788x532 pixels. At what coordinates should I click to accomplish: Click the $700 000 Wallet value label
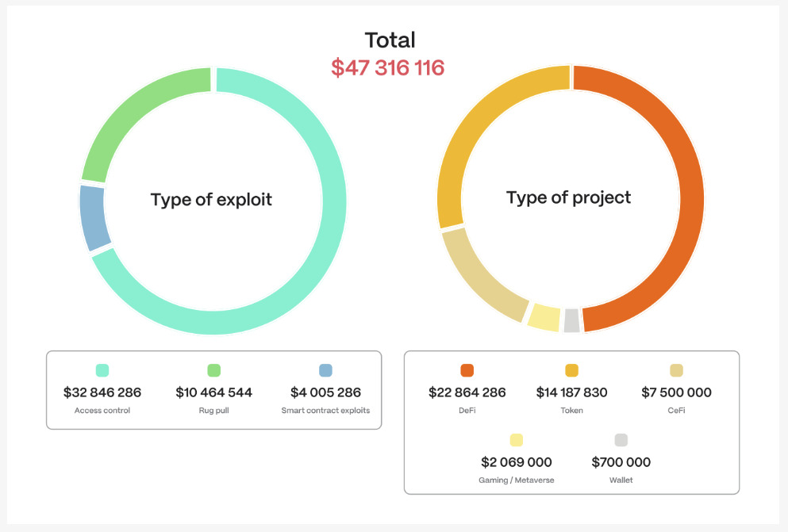(621, 461)
